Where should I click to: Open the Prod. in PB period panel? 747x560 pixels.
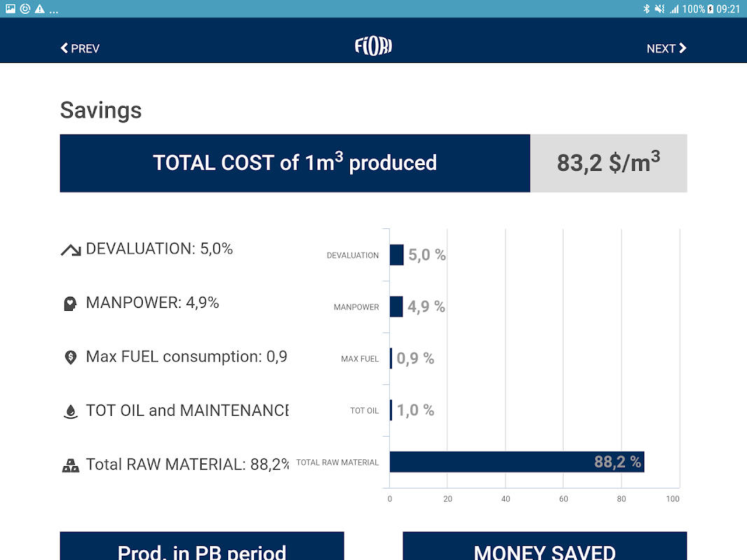click(x=202, y=547)
